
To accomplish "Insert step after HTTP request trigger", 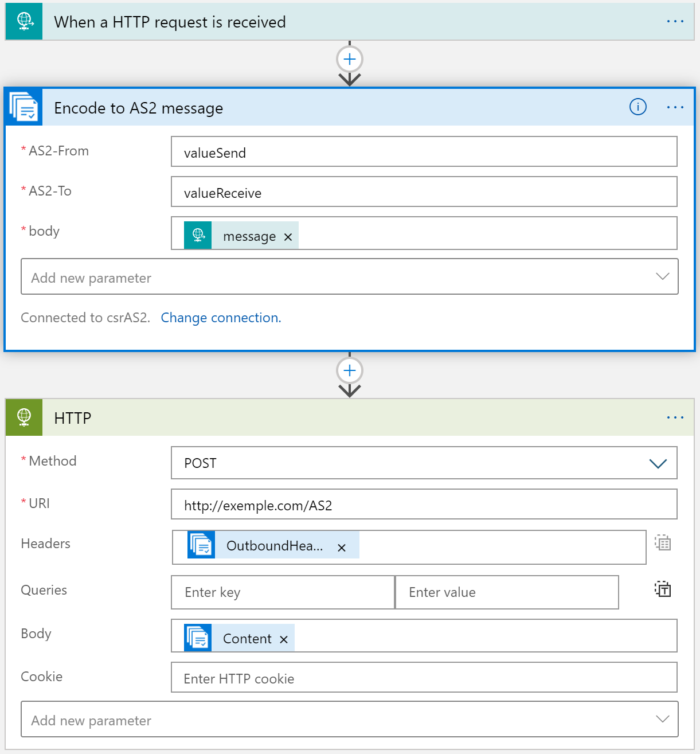I will [x=350, y=59].
